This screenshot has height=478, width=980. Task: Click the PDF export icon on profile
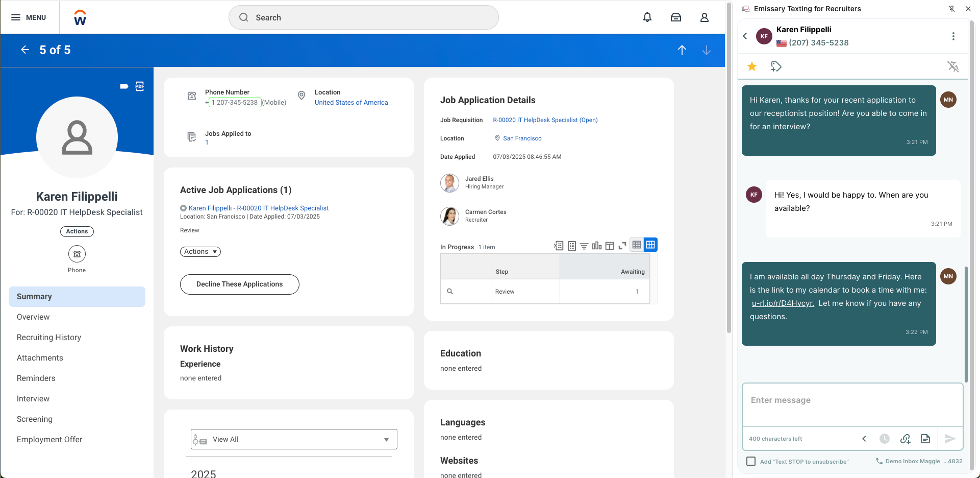[x=140, y=86]
